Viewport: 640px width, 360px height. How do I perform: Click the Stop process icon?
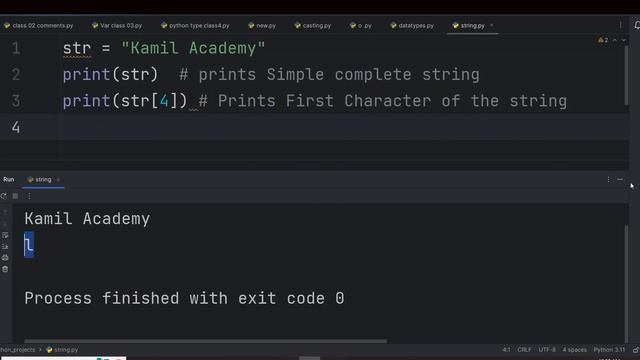coord(15,196)
